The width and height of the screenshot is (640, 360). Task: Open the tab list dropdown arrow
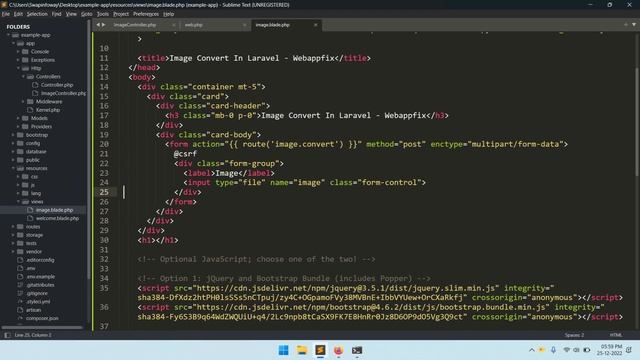[634, 25]
